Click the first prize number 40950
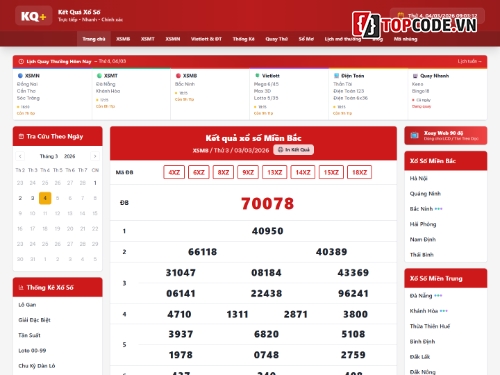 [267, 231]
